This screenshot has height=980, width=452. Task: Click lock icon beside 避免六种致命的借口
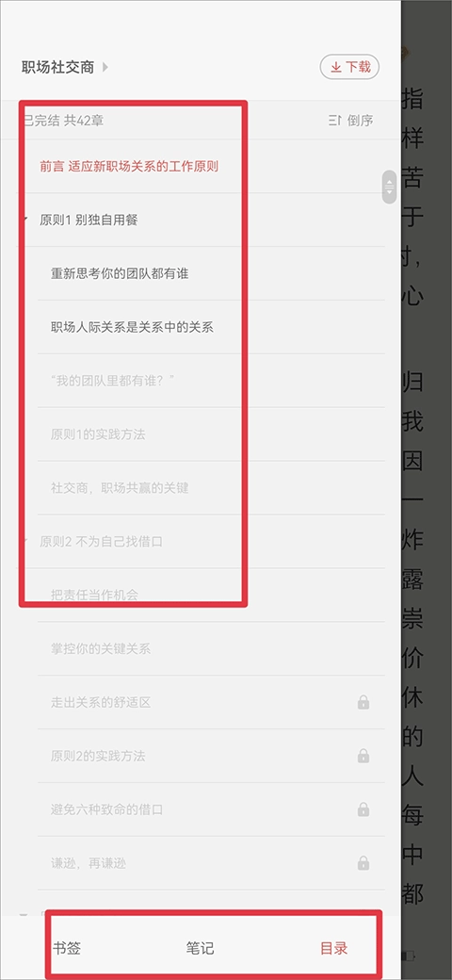pyautogui.click(x=363, y=810)
